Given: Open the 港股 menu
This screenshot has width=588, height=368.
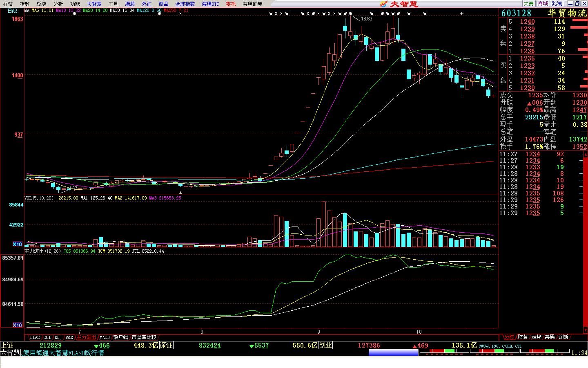Looking at the screenshot, I should (x=130, y=4).
